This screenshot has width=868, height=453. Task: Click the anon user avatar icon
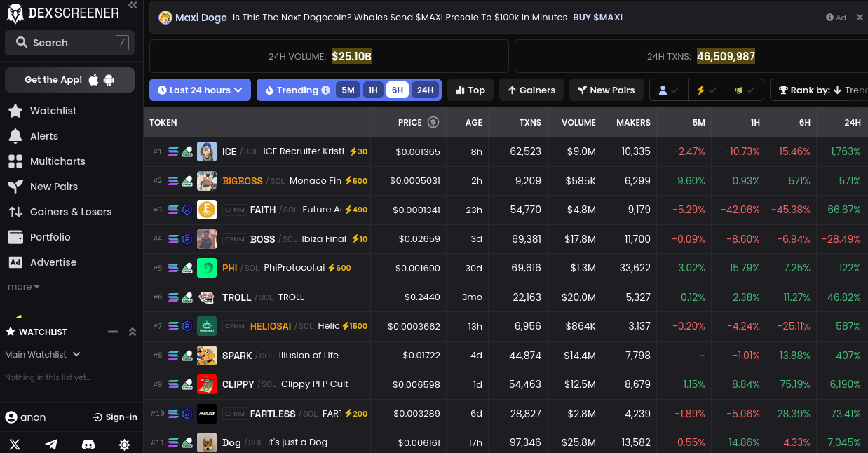11,417
